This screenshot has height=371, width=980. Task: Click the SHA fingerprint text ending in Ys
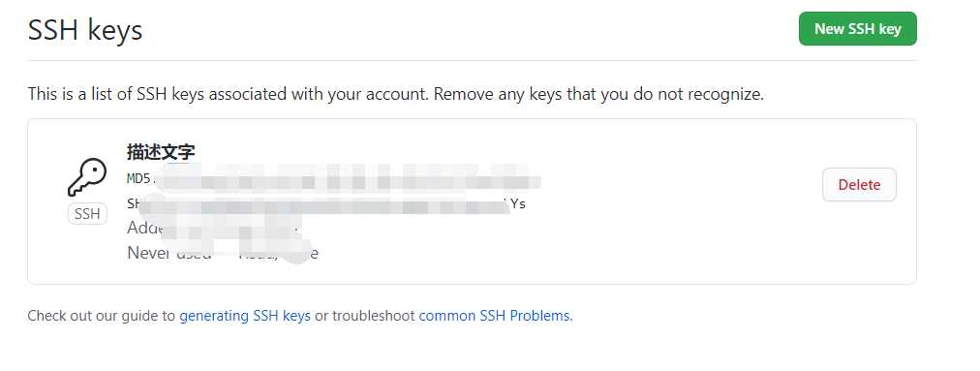326,204
